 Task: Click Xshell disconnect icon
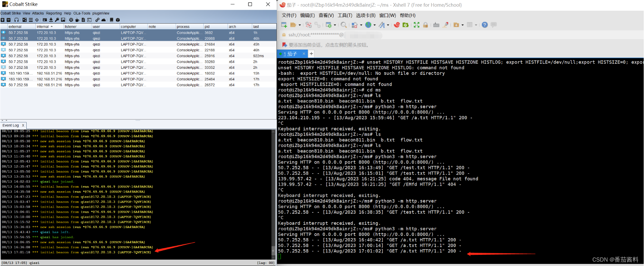308,25
